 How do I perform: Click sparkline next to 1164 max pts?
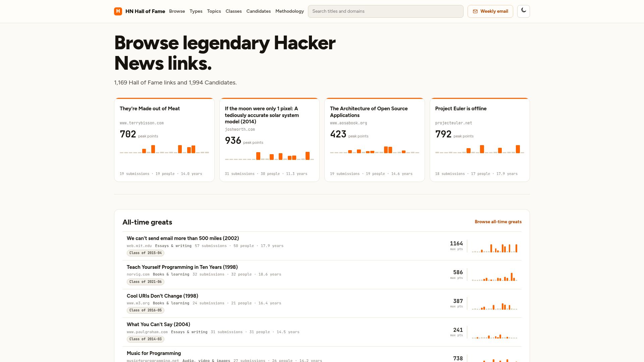494,248
